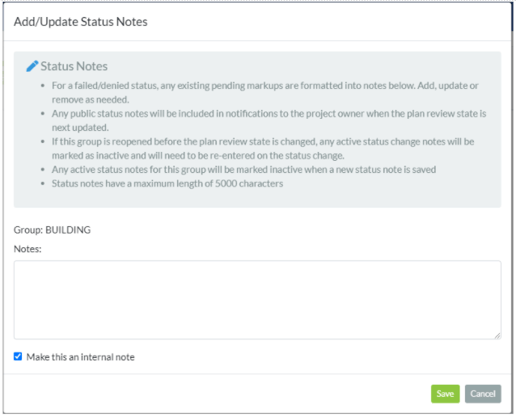The width and height of the screenshot is (516, 417).
Task: Click the 'Group: BUILDING' label
Action: [52, 230]
